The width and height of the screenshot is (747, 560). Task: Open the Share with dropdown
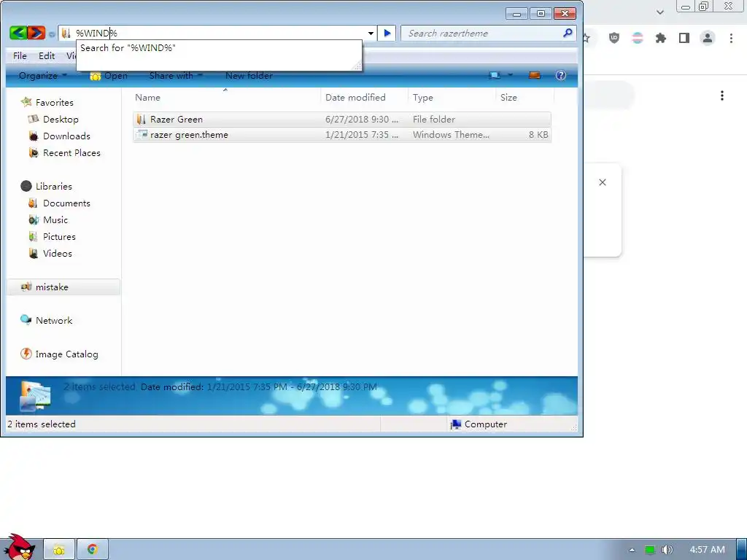(x=176, y=75)
